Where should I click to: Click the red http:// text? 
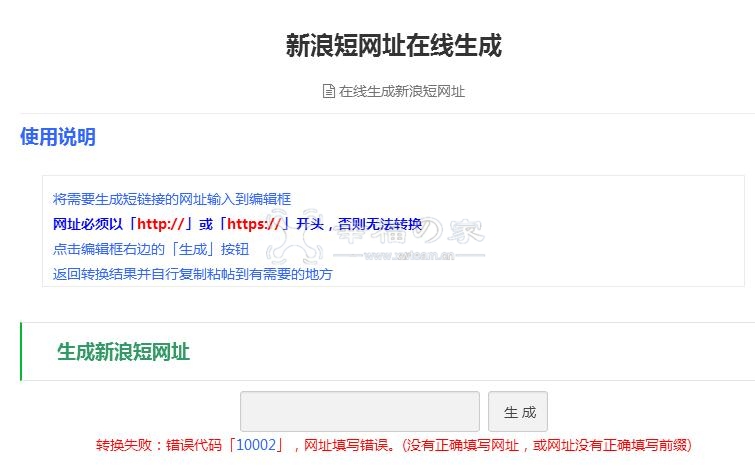pyautogui.click(x=161, y=224)
